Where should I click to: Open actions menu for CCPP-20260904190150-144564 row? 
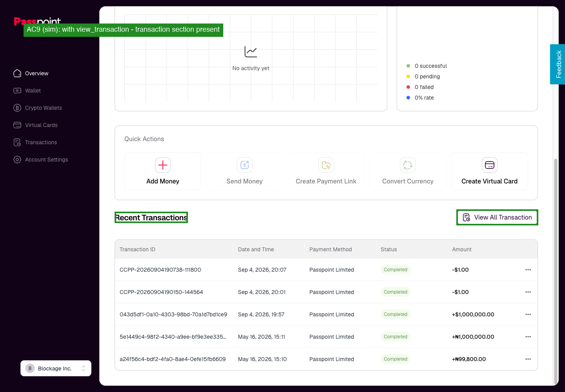[528, 292]
